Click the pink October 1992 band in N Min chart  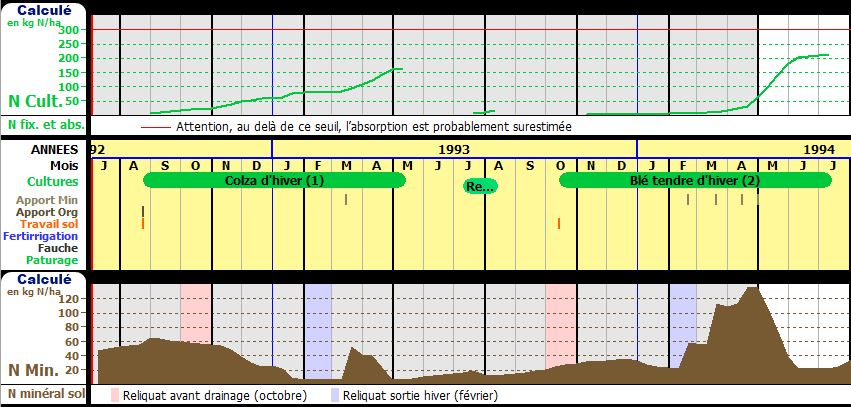tap(196, 313)
